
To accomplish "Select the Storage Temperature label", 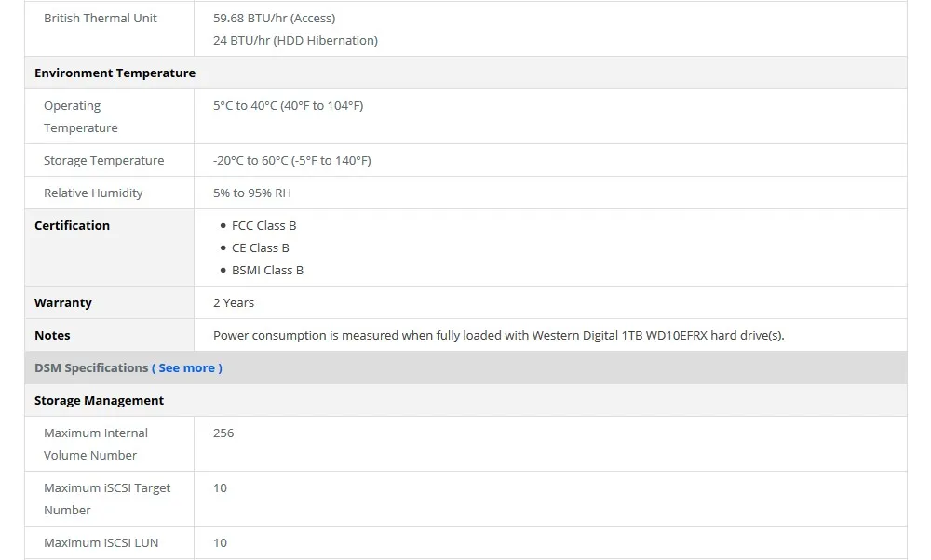I will click(103, 161).
